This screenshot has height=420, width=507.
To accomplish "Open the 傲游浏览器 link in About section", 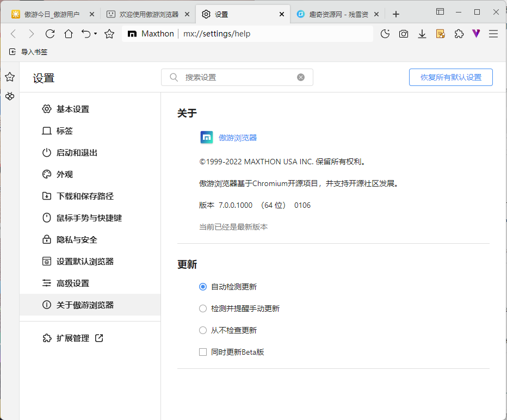I will point(237,138).
